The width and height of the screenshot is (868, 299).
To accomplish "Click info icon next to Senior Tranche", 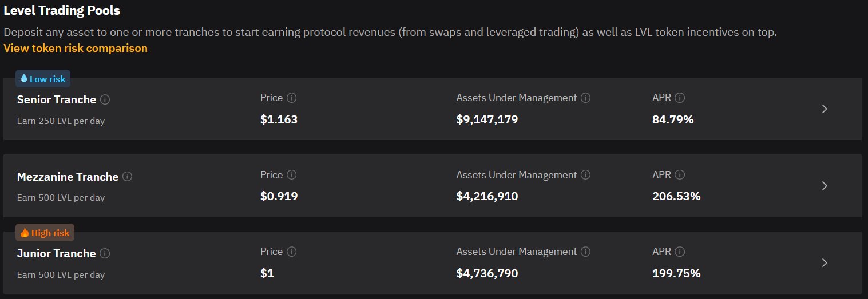I will click(x=105, y=99).
